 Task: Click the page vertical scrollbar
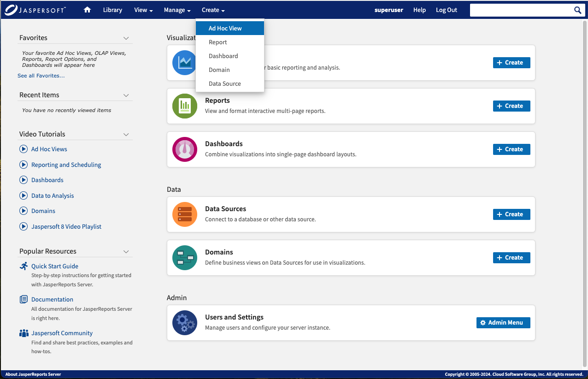point(585,193)
